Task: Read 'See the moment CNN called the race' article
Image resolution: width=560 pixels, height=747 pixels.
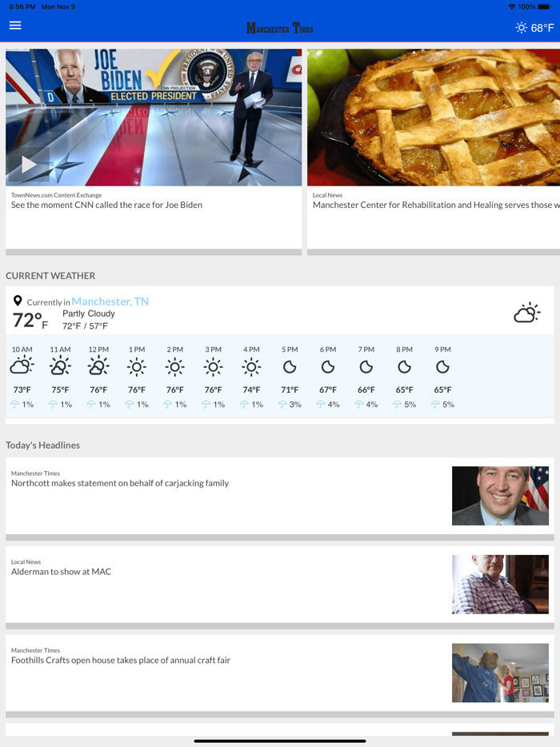Action: tap(106, 205)
